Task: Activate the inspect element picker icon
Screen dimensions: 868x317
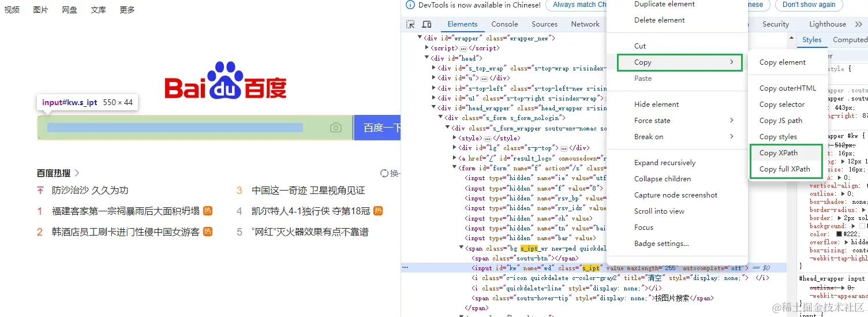Action: tap(410, 24)
